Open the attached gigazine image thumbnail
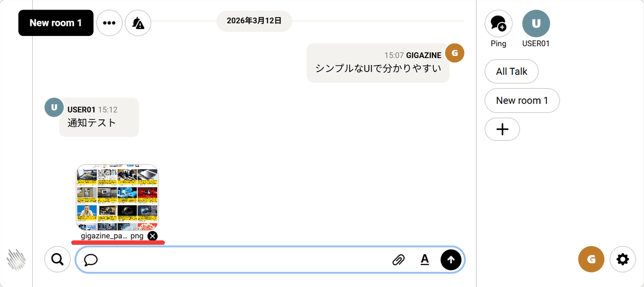644x287 pixels. (x=117, y=197)
